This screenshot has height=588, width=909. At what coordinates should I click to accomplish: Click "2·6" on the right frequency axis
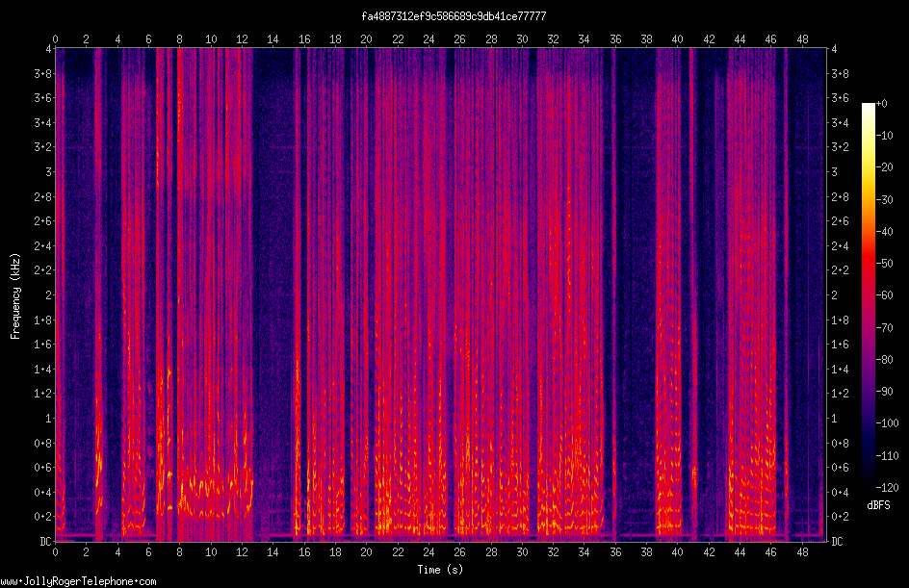841,221
